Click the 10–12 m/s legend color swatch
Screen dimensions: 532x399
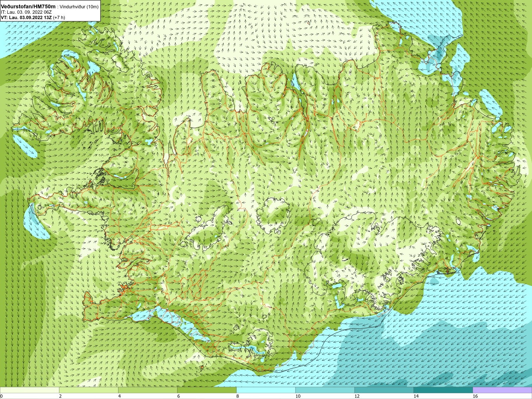pyautogui.click(x=325, y=390)
